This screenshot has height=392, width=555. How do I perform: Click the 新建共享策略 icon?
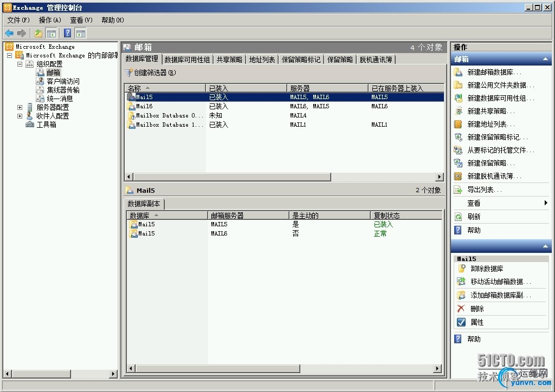click(x=459, y=111)
